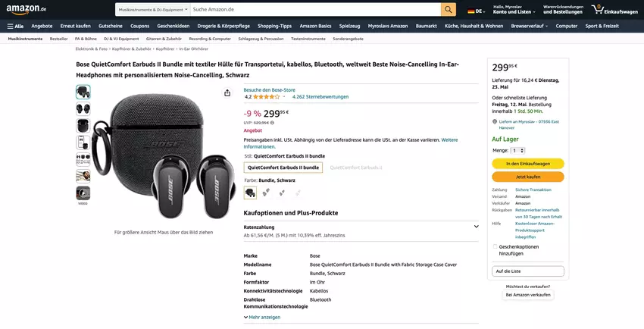Click the delivery location pin icon
644x329 pixels.
(x=495, y=121)
